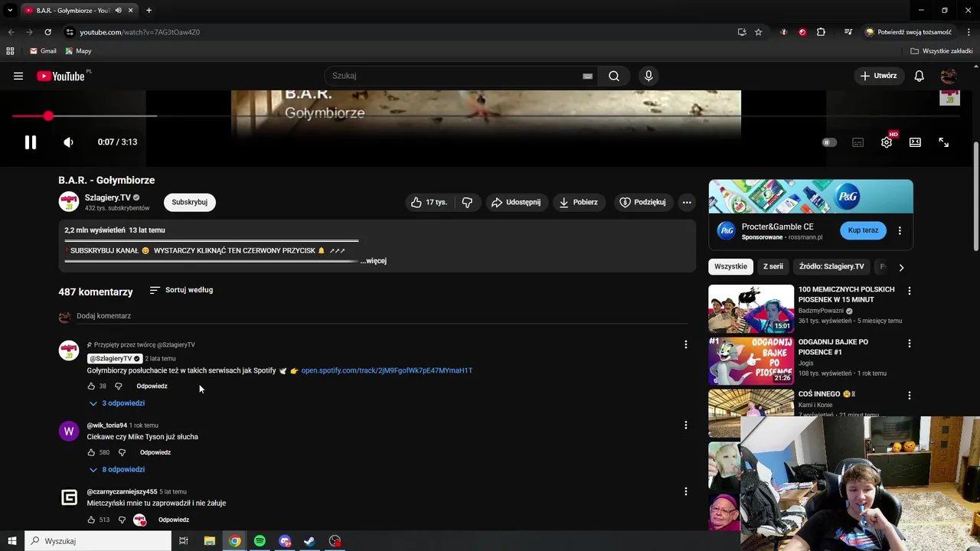The width and height of the screenshot is (980, 551).
Task: Open options menu of Procter&Gamble ad
Action: coord(900,230)
